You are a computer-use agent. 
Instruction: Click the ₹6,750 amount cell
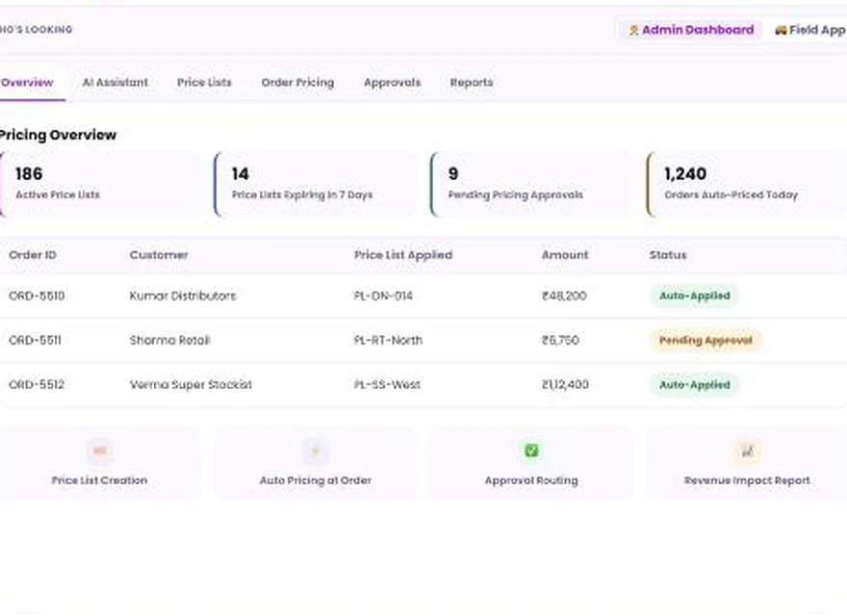pyautogui.click(x=561, y=341)
